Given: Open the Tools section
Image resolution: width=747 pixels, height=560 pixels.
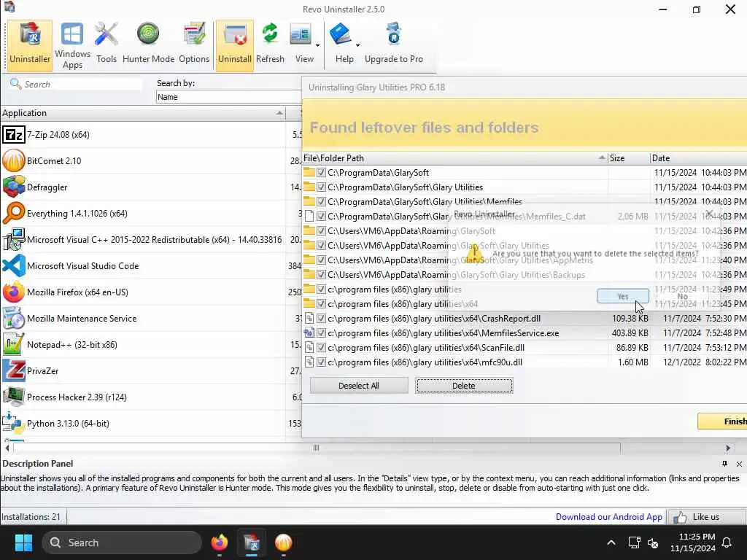Looking at the screenshot, I should click(107, 44).
